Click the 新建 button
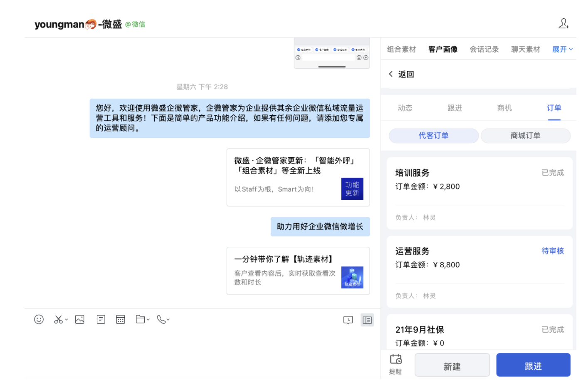 [x=452, y=365]
